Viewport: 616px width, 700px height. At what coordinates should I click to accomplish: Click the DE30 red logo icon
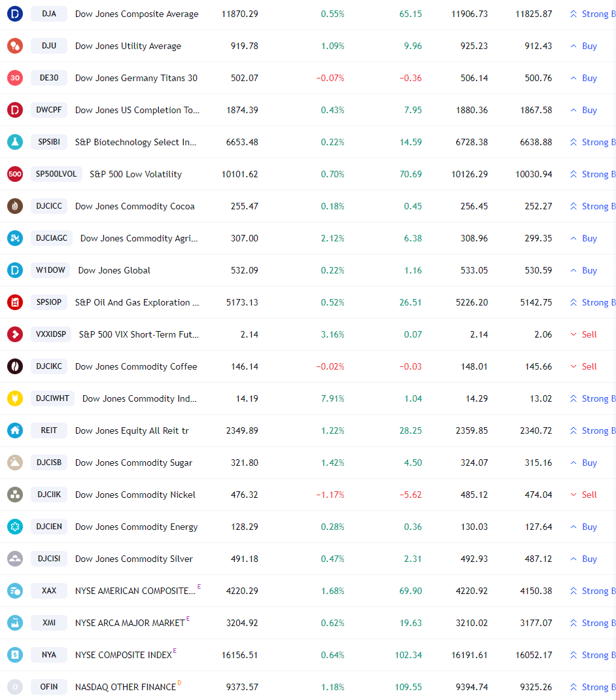click(x=15, y=78)
